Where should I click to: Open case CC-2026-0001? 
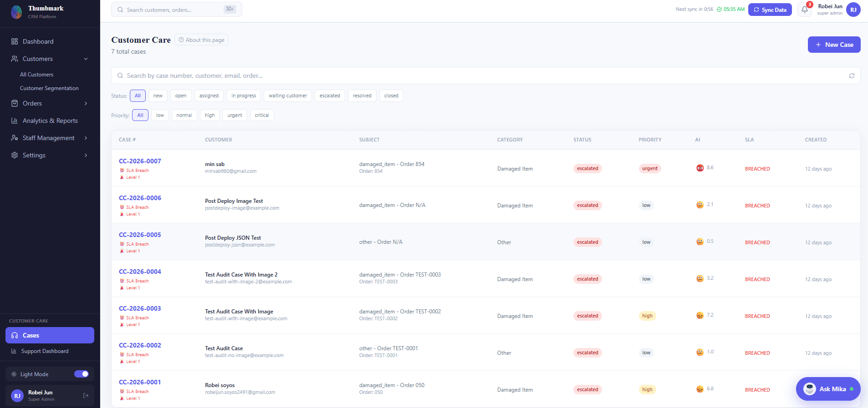(x=140, y=382)
